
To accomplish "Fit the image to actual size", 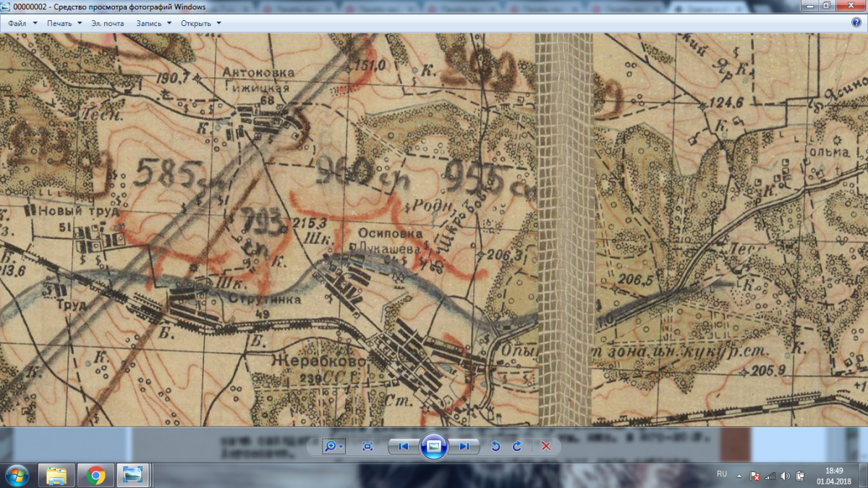I will coord(367,447).
